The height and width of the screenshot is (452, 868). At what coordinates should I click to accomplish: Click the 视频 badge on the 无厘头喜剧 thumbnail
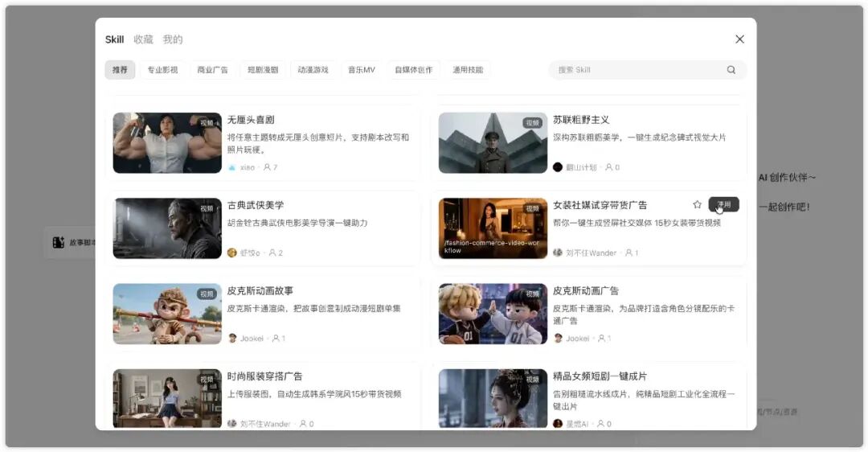(207, 123)
